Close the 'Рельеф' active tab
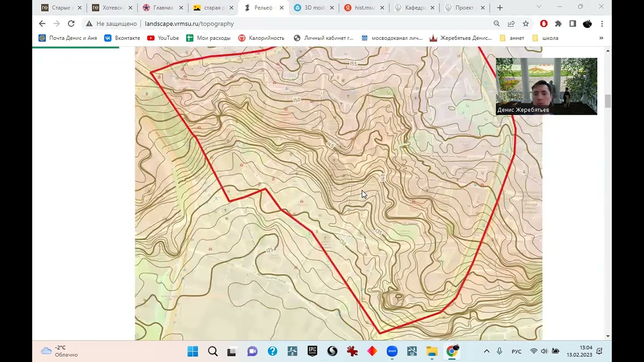 pos(281,8)
